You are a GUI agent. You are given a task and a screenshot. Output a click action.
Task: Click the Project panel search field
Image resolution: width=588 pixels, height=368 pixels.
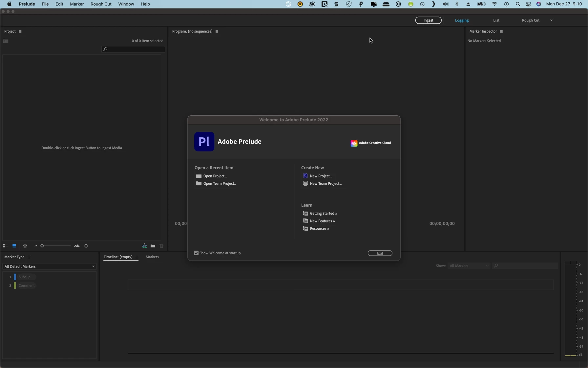click(x=133, y=49)
